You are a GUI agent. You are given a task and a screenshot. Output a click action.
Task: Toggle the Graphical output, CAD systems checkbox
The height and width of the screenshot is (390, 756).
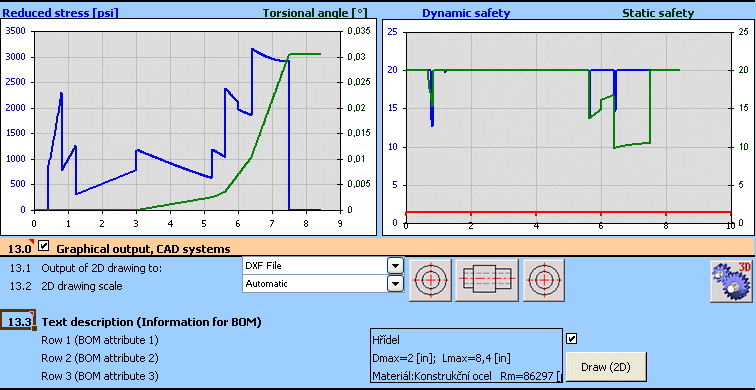[x=44, y=246]
